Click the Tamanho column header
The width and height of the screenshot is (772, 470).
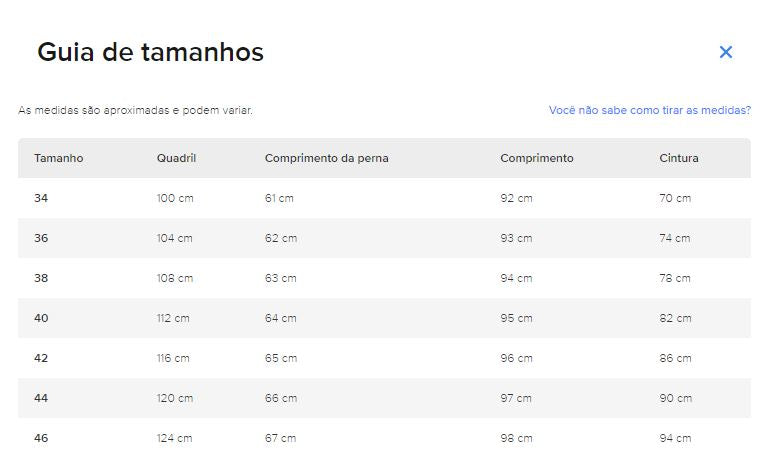59,158
